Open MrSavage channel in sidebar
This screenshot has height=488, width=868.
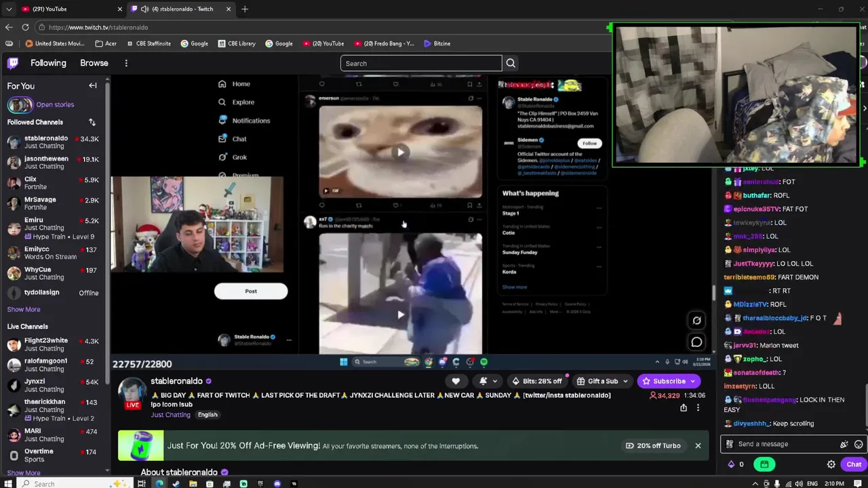point(53,203)
